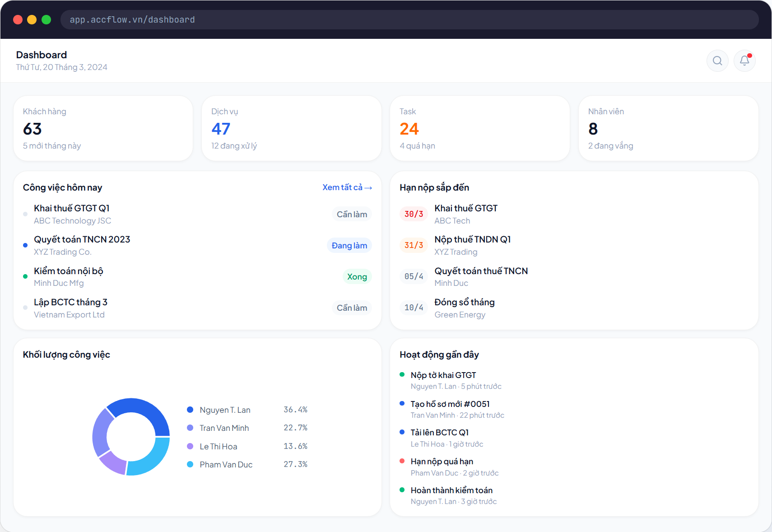The image size is (772, 532).
Task: Click legend dot next to Pham Van Duc
Action: (190, 464)
